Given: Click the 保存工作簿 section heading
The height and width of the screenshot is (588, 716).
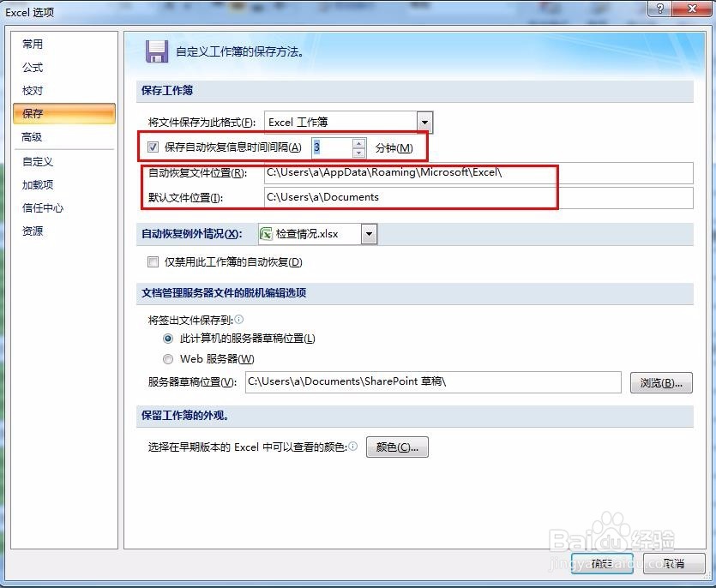Looking at the screenshot, I should [x=167, y=90].
